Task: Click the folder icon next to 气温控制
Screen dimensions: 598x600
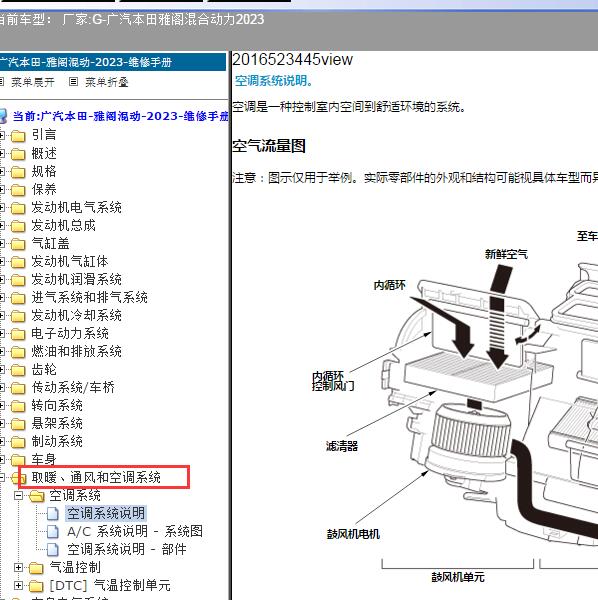Action: 36,568
